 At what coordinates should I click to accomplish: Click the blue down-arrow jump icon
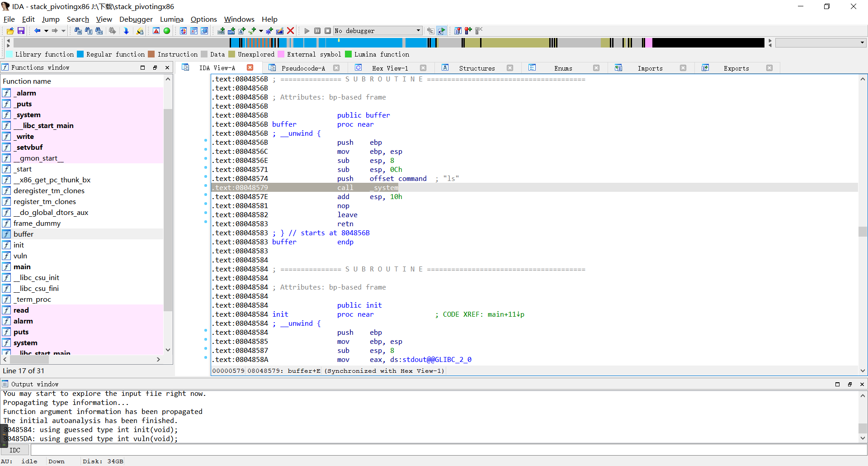click(x=126, y=31)
